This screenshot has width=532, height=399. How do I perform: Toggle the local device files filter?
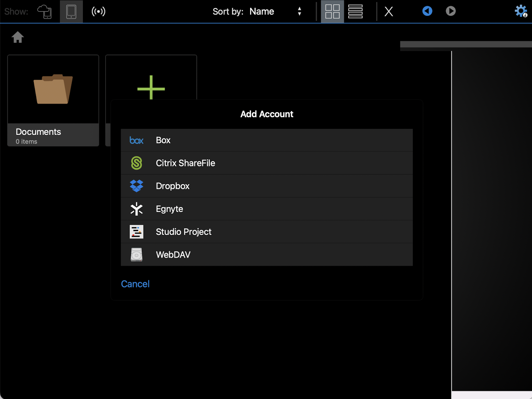(71, 11)
